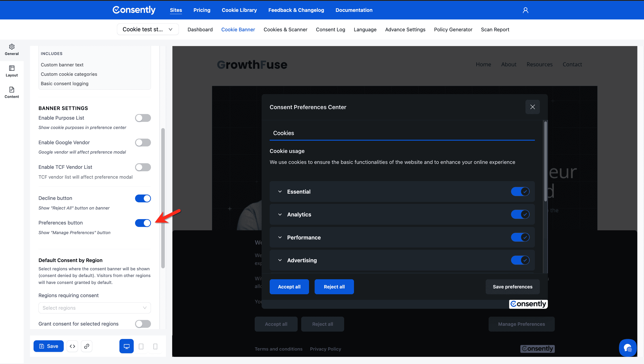Screen dimensions: 644x364
Task: Open the Cookie test site dropdown
Action: (148, 30)
